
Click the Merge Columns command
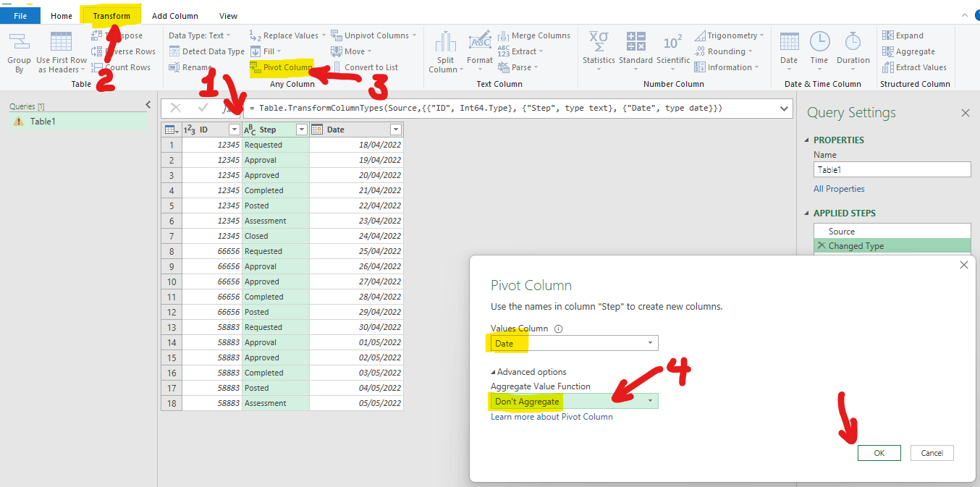(x=534, y=35)
